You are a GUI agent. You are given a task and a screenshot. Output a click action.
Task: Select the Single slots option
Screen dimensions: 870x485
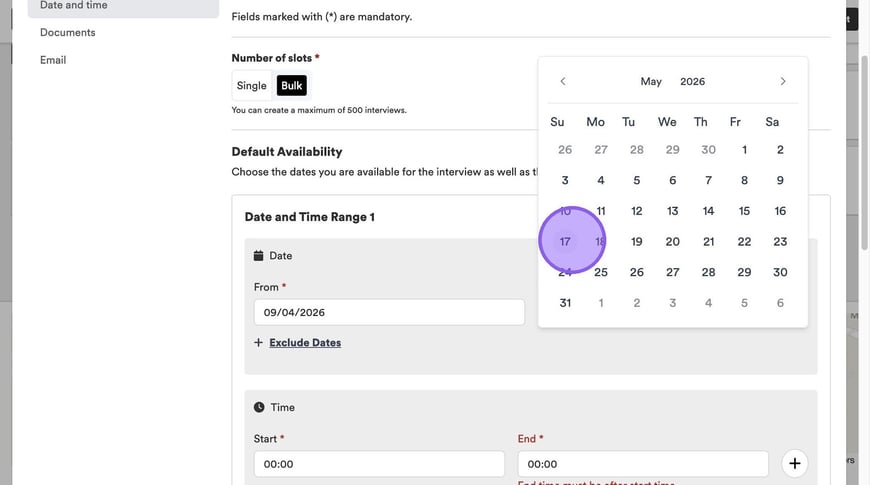point(252,86)
